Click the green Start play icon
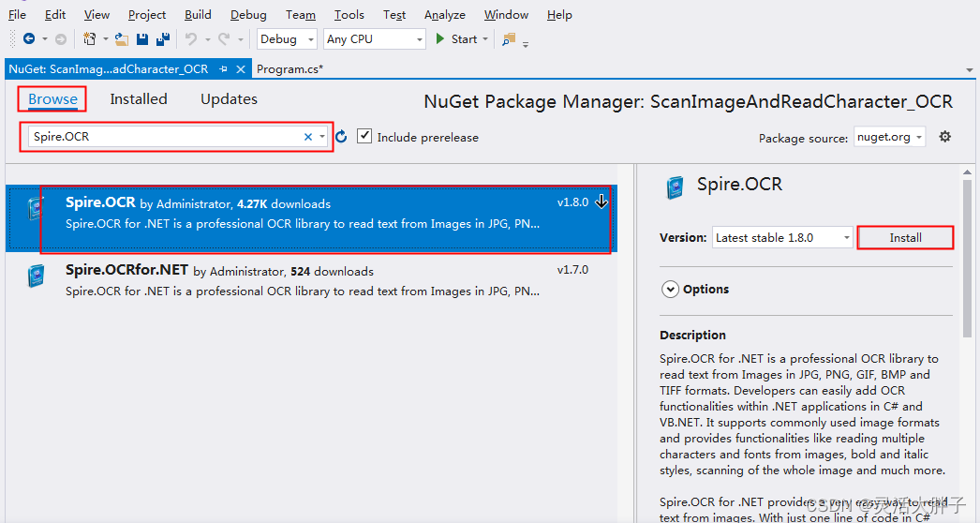Viewport: 980px width, 523px height. point(440,38)
